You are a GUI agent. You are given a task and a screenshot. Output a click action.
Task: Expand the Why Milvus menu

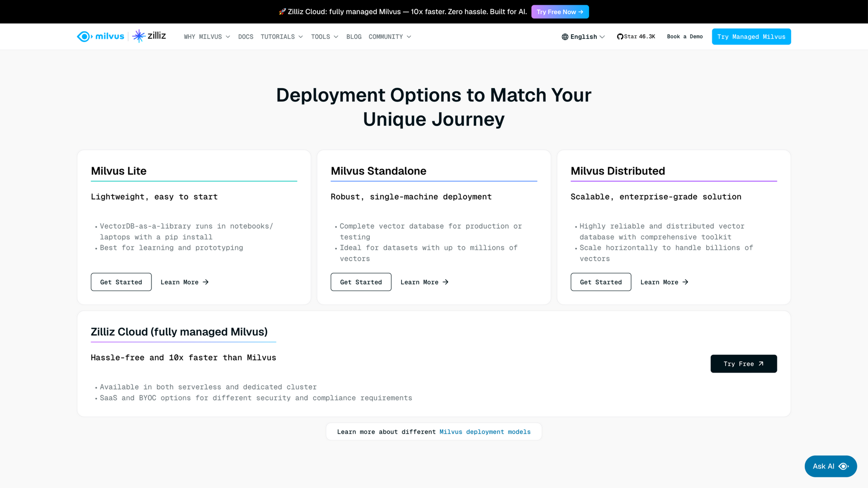207,37
